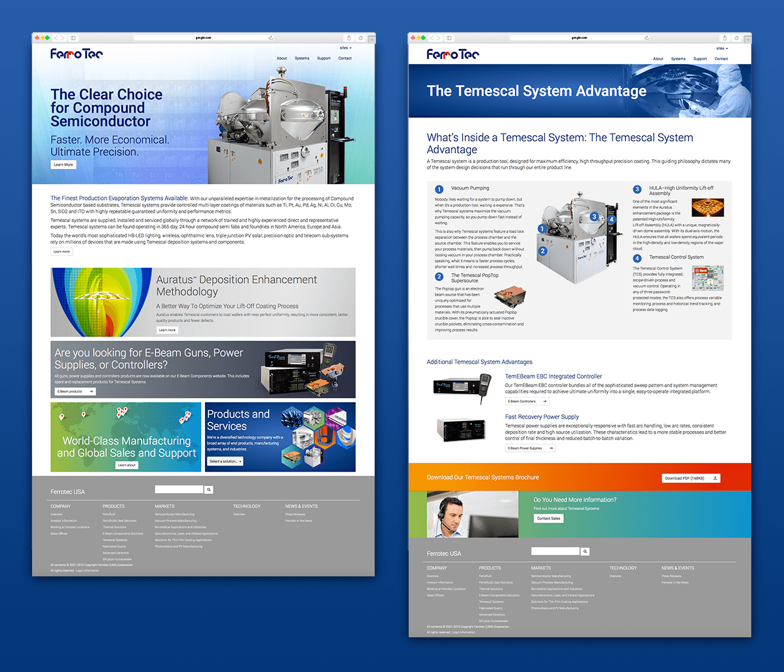Open About menu in right window

tap(658, 58)
